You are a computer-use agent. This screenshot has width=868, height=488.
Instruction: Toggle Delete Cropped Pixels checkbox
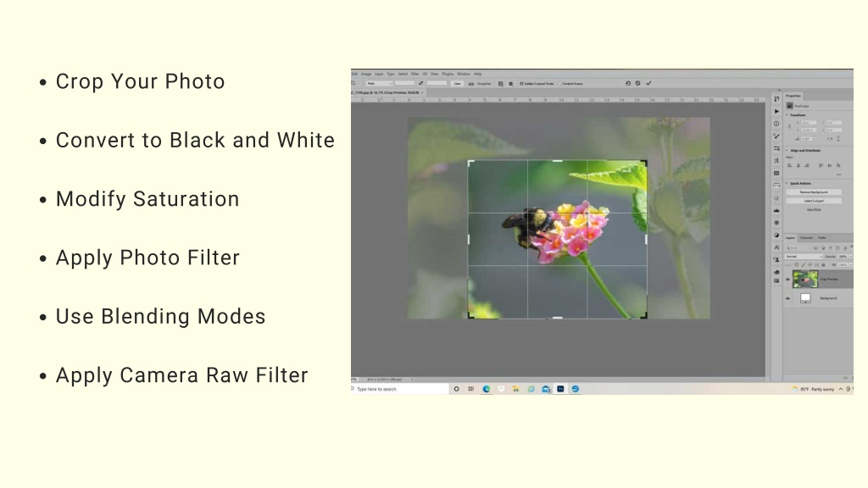521,84
